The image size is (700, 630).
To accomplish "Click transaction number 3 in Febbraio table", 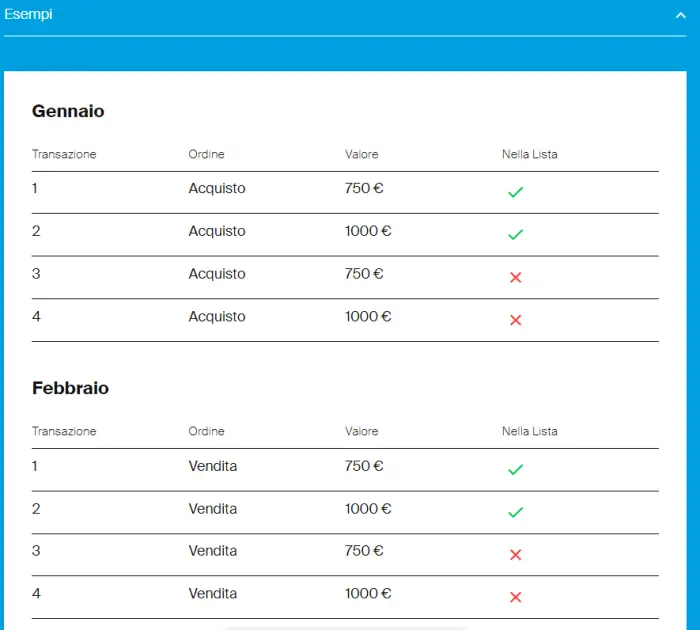I will click(36, 551).
